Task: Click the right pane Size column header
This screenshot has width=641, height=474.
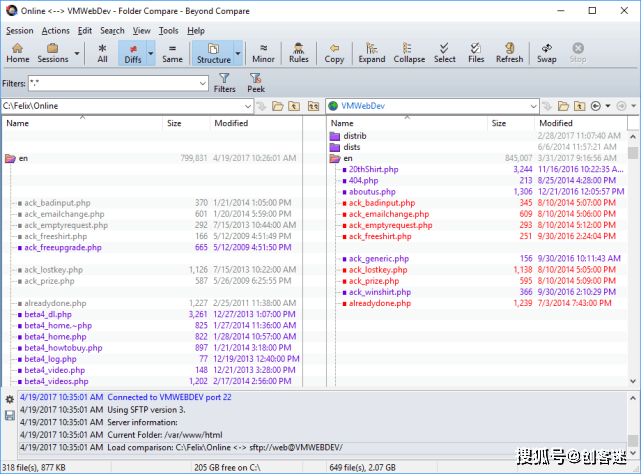Action: (x=498, y=124)
